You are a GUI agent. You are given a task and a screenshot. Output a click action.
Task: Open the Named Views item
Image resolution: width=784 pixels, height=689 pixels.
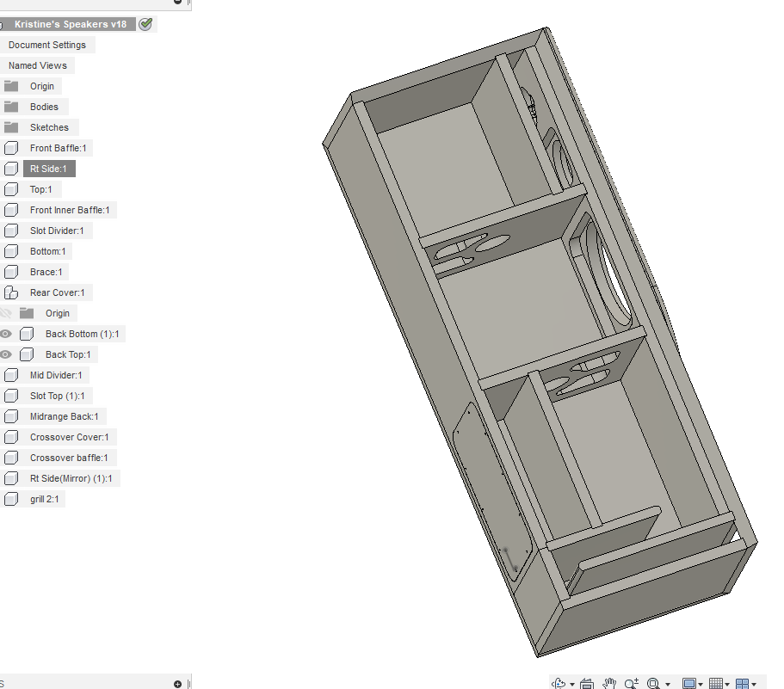coord(38,65)
